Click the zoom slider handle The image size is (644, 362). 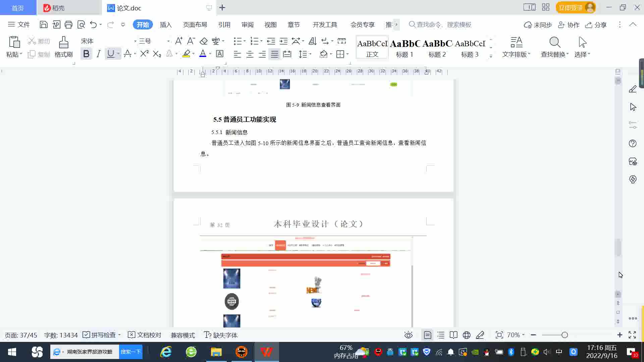click(565, 335)
